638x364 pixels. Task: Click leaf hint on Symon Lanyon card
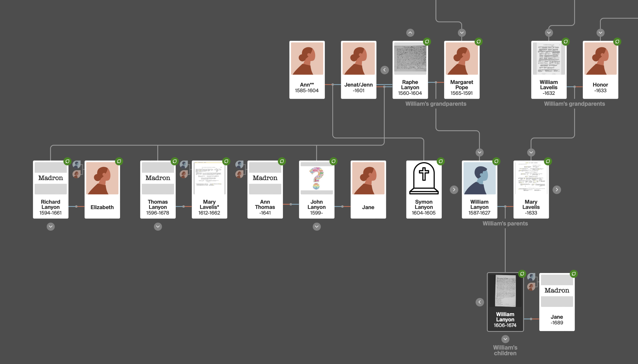pyautogui.click(x=441, y=161)
